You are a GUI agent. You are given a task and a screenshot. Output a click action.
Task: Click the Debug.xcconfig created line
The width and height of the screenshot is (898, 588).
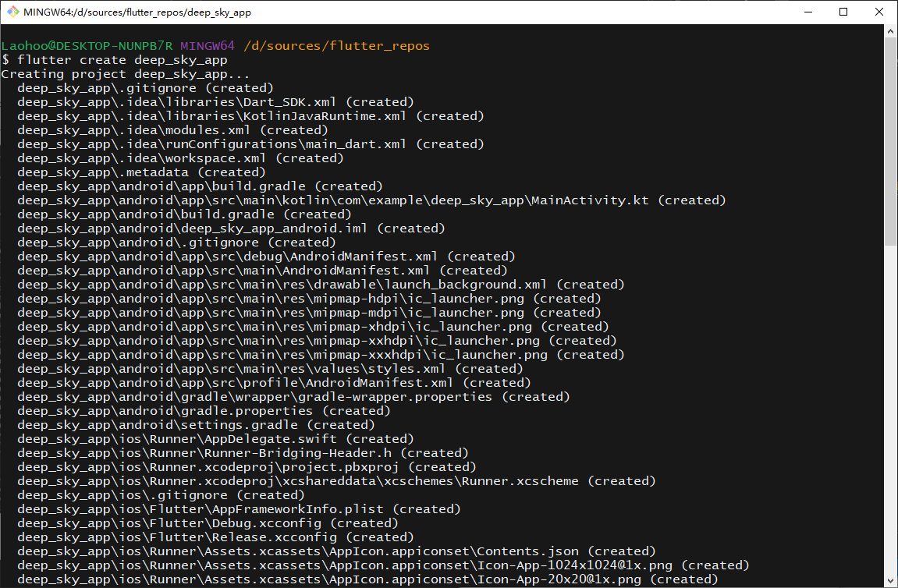(208, 522)
